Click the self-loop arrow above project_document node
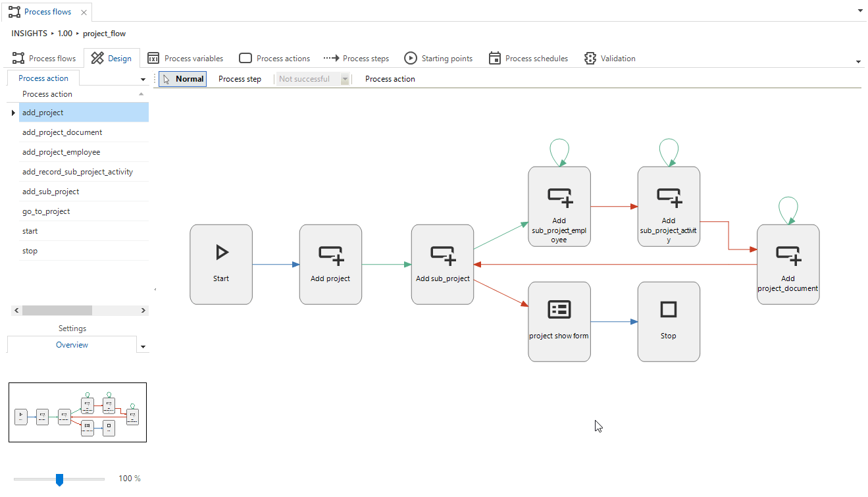 pos(788,211)
